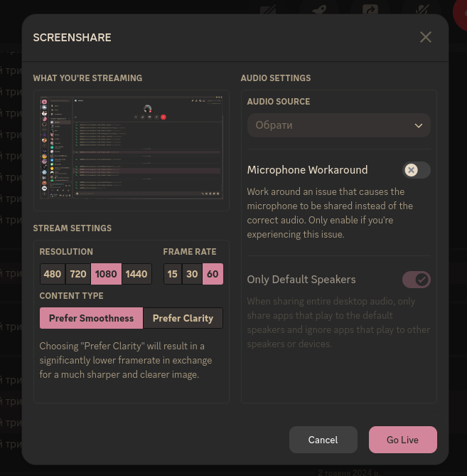Set resolution to 480
The width and height of the screenshot is (467, 476).
(x=53, y=274)
